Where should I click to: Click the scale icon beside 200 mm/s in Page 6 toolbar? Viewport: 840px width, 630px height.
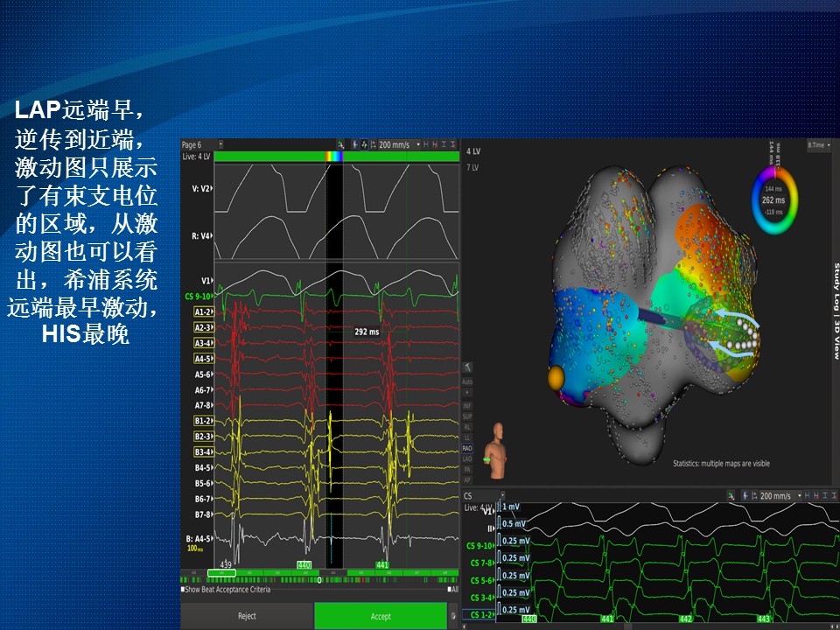[x=374, y=144]
